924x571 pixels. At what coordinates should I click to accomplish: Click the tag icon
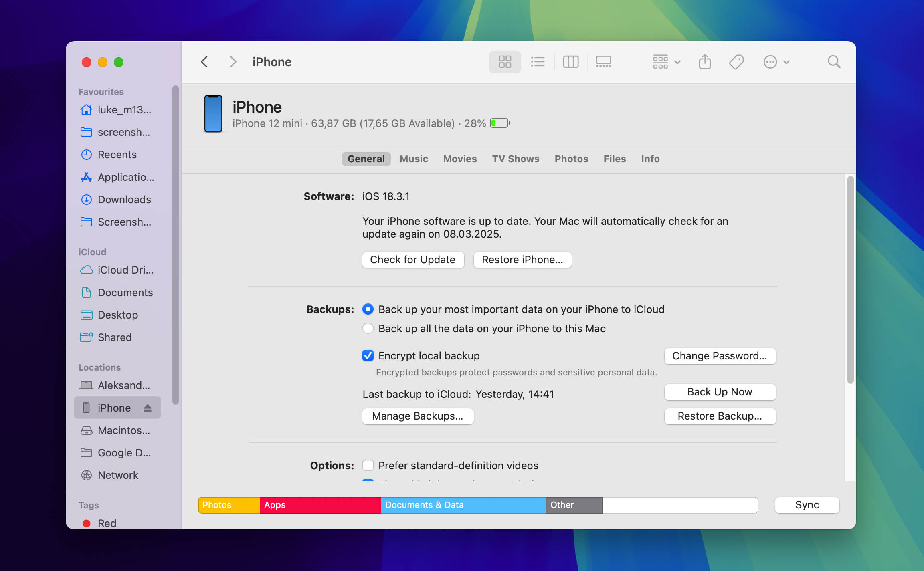736,62
